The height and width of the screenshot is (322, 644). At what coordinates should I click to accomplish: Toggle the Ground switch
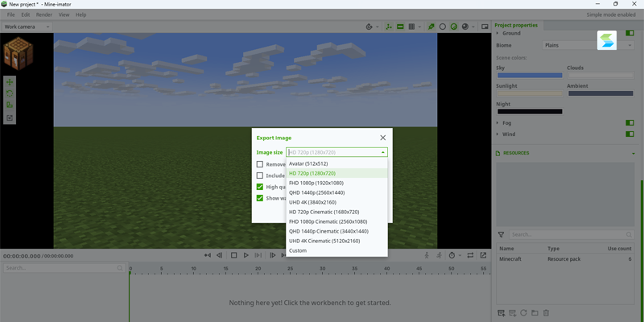point(630,33)
